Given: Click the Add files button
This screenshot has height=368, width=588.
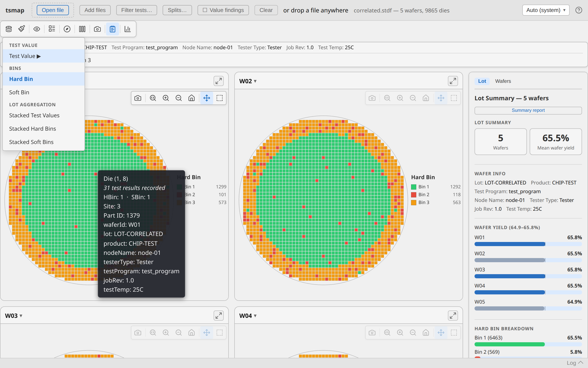Looking at the screenshot, I should coord(95,10).
